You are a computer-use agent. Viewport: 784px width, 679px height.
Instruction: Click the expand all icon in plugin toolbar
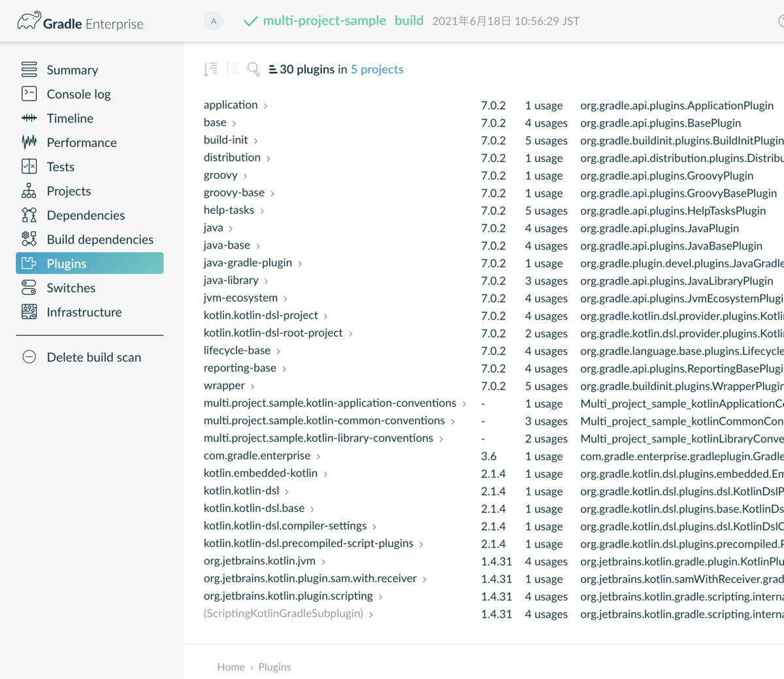tap(210, 69)
